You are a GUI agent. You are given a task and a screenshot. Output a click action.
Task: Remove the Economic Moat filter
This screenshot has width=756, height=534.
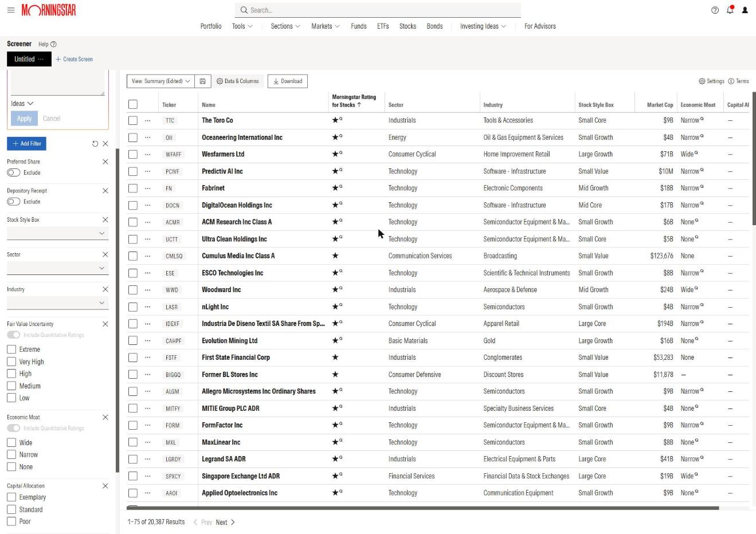point(105,418)
